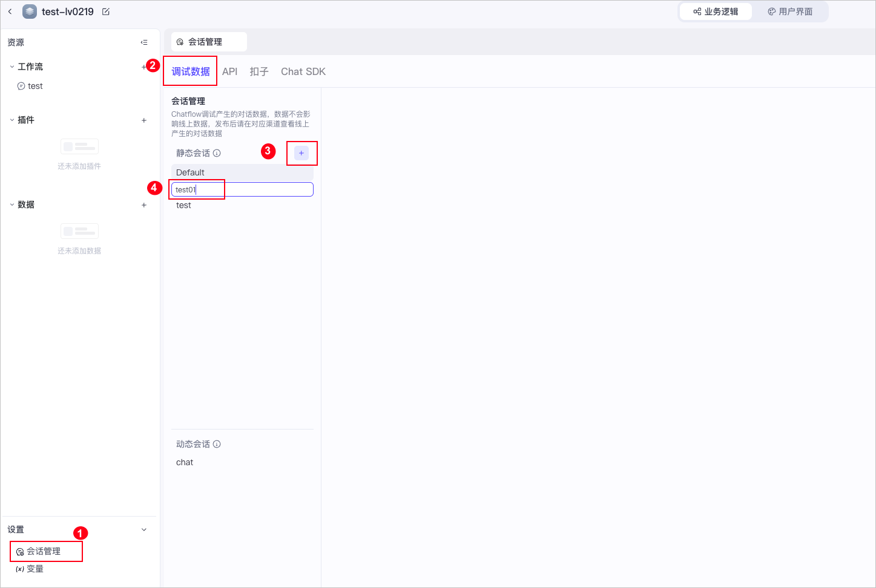Click the 还未添加数据 placeholder text

(x=79, y=251)
